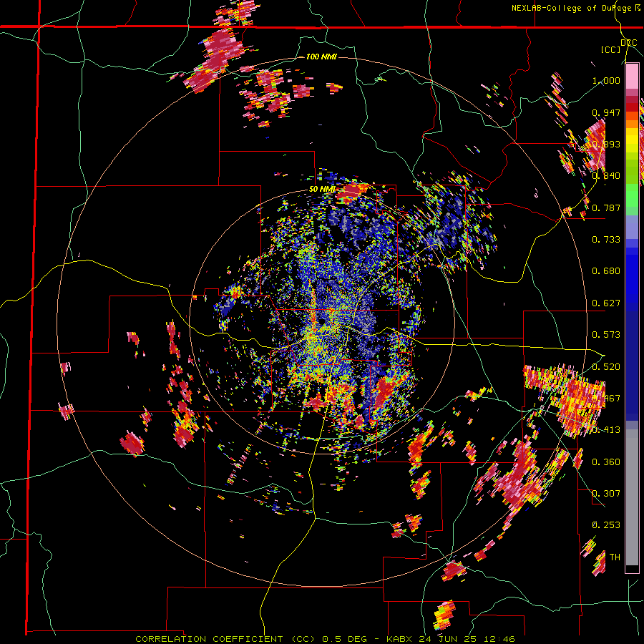This screenshot has height=644, width=644.
Task: Select the pink top segment of color bar
Action: [x=632, y=76]
